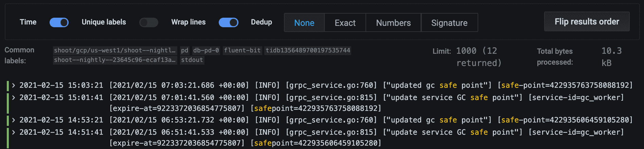Screen dimensions: 644x149
Task: Expand the 15:01:41 log entry arrow
Action: coord(14,98)
